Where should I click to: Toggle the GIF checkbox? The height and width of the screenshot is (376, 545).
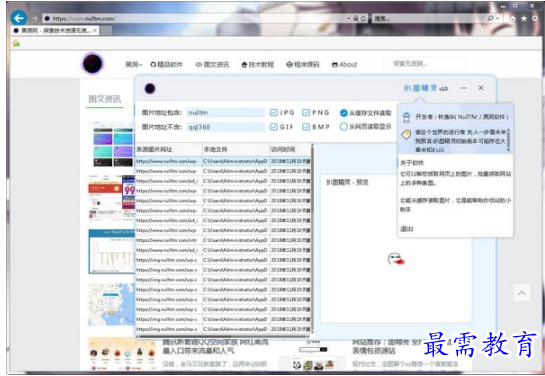(274, 127)
